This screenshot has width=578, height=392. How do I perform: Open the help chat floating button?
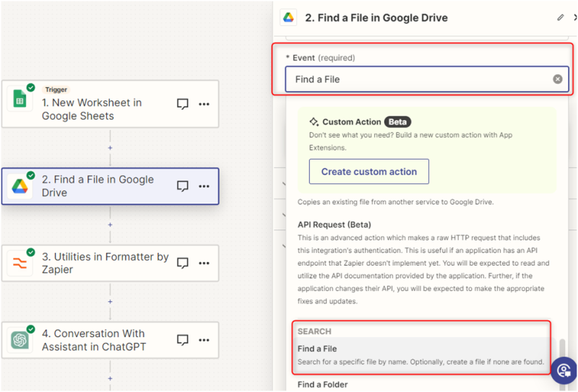(x=563, y=371)
